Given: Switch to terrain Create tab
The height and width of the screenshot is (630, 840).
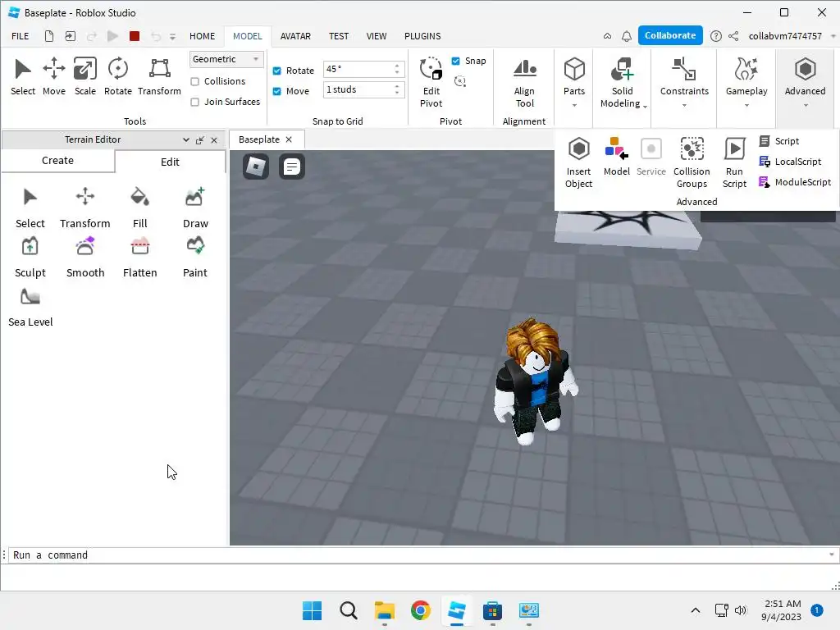Looking at the screenshot, I should [58, 161].
